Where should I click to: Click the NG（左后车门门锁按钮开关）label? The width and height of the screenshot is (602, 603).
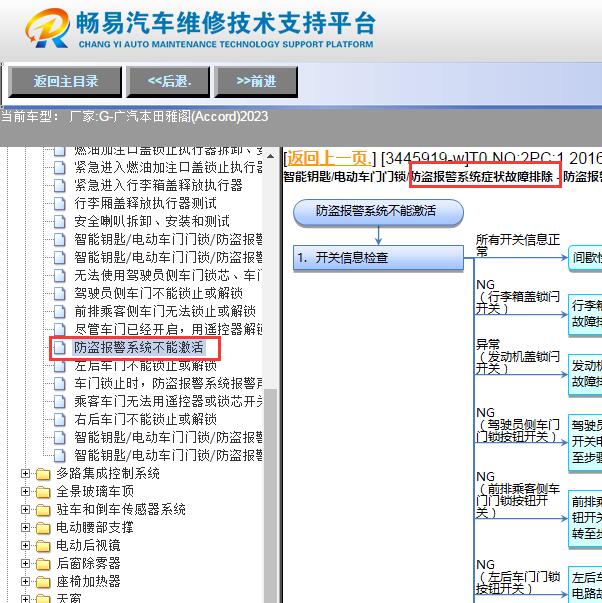(517, 577)
